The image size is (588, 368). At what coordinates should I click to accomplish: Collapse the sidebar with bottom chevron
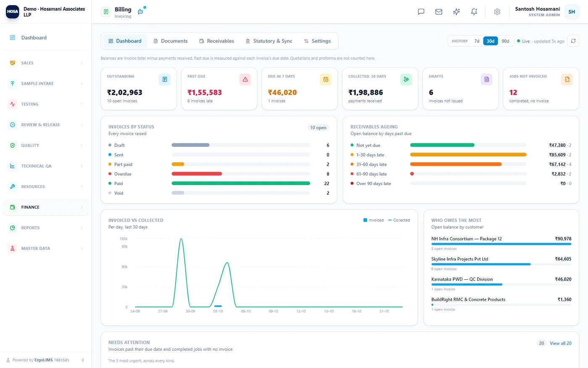tap(83, 360)
